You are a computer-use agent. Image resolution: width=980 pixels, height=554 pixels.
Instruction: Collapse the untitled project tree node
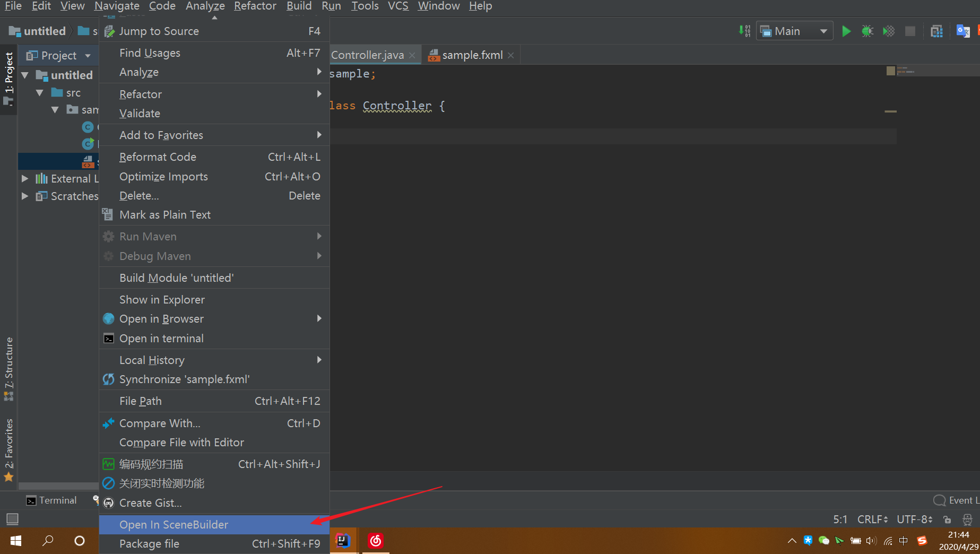(25, 75)
